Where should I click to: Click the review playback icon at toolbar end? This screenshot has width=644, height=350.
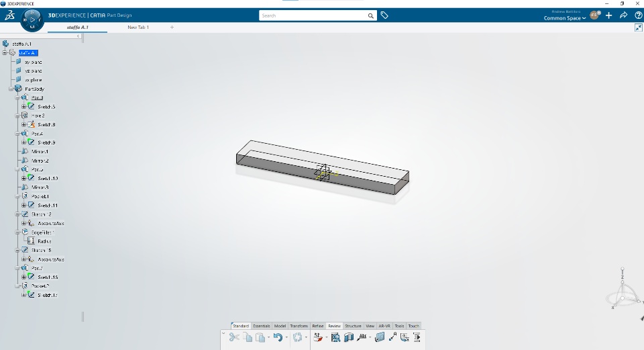point(417,337)
